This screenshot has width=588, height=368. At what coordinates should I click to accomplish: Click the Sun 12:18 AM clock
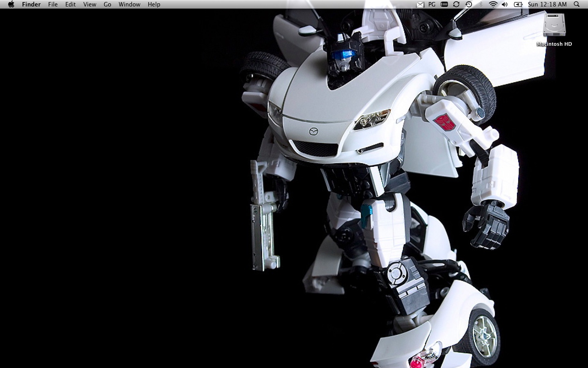coord(547,4)
